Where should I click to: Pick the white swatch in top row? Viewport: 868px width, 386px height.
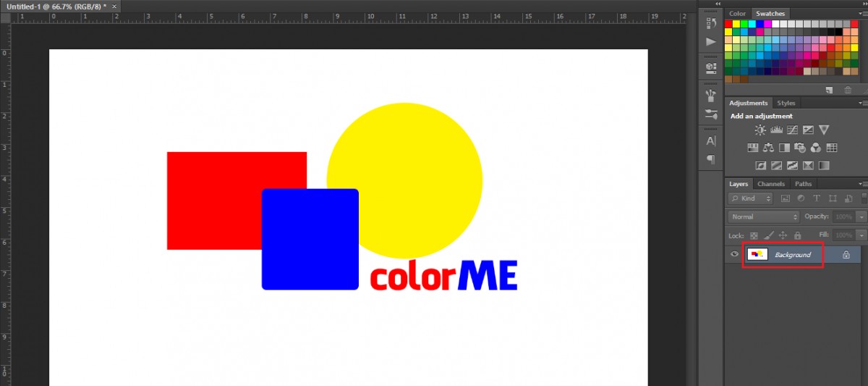click(777, 24)
